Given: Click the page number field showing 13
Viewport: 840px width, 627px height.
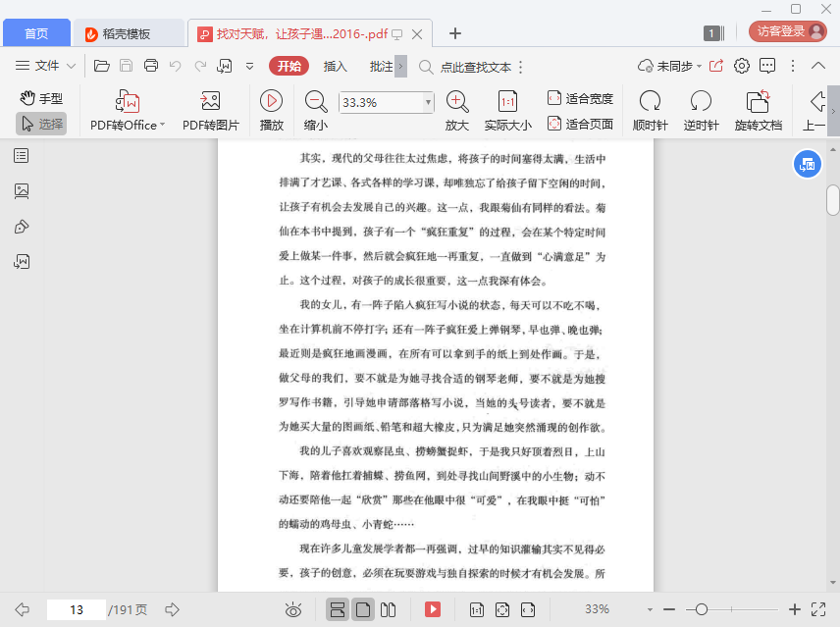Looking at the screenshot, I should click(77, 610).
